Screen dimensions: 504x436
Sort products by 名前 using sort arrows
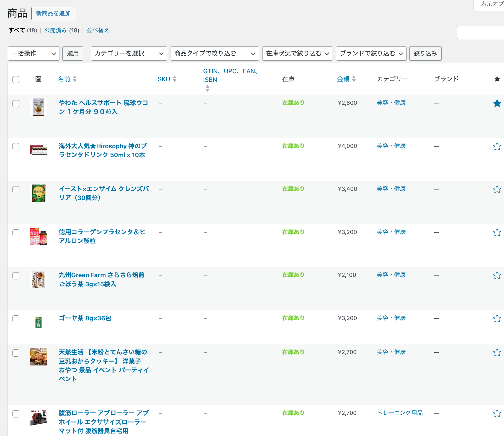click(x=74, y=79)
